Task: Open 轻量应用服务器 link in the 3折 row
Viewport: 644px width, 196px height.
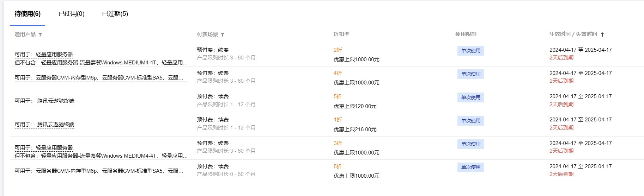Action: (54, 148)
